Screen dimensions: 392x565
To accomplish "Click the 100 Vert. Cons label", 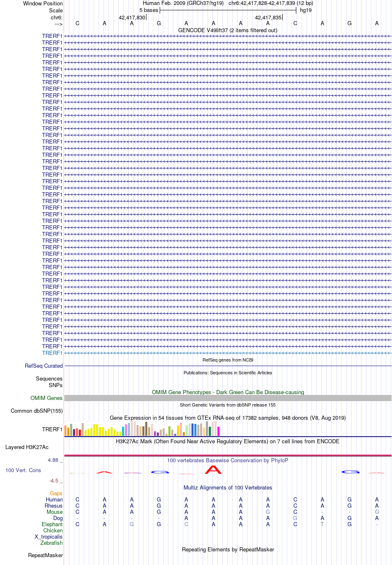I will point(23,470).
